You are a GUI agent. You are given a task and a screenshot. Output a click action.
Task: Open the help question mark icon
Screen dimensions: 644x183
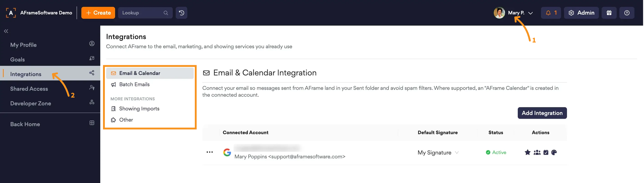click(x=627, y=13)
